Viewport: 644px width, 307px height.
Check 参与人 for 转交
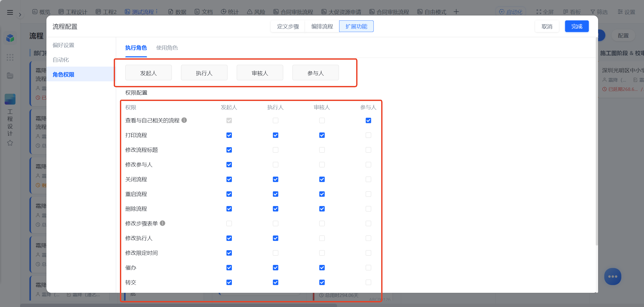click(368, 282)
